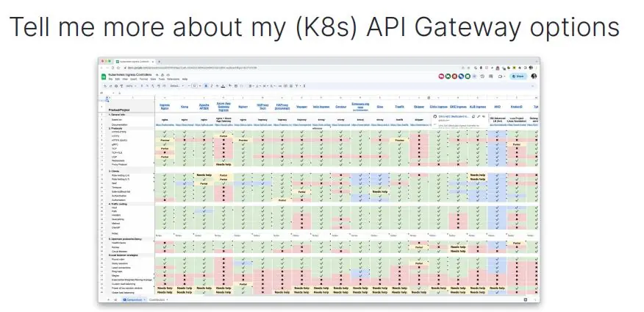The width and height of the screenshot is (644, 312).
Task: Switch to the Contributors sheet tab
Action: pos(157,299)
